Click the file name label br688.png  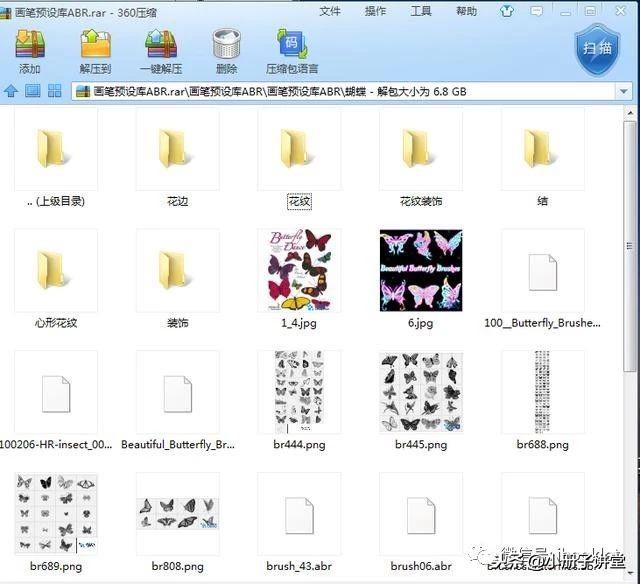[x=542, y=444]
